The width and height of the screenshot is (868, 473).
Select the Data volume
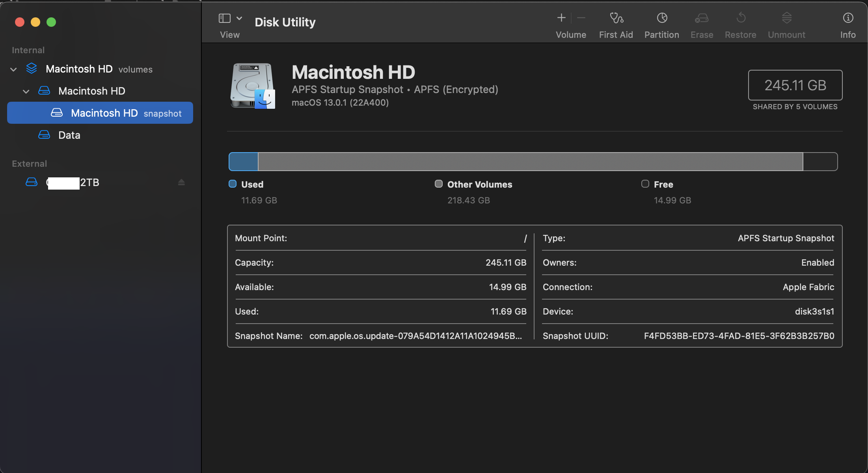tap(100, 135)
